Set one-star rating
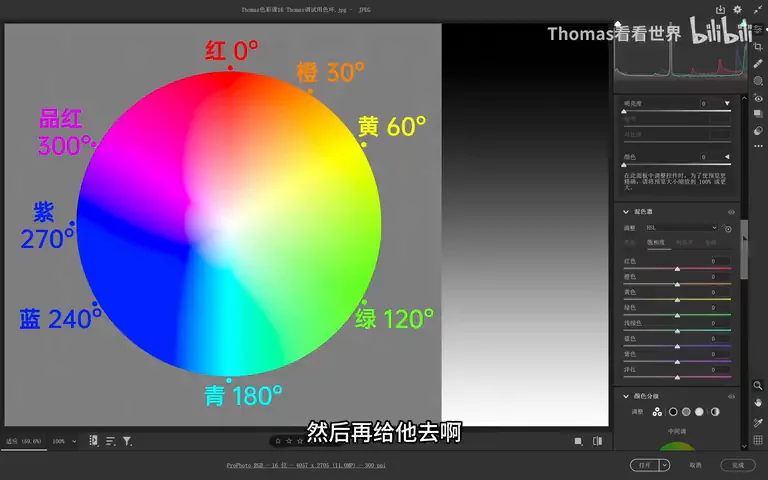This screenshot has height=480, width=768. point(278,441)
